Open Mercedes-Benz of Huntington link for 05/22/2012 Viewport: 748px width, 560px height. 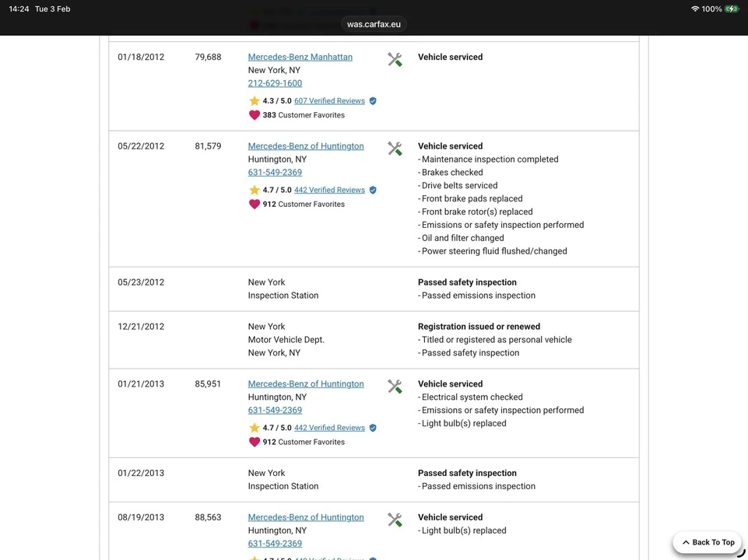(306, 146)
